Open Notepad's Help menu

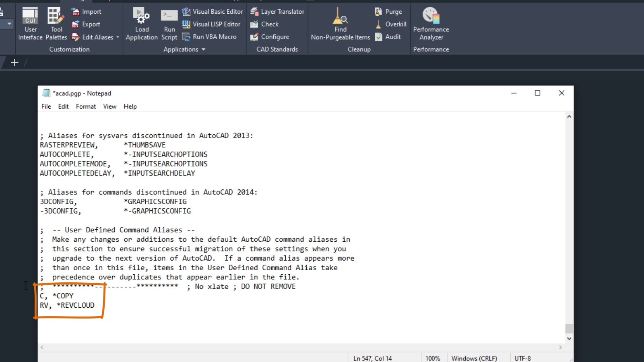pyautogui.click(x=130, y=106)
